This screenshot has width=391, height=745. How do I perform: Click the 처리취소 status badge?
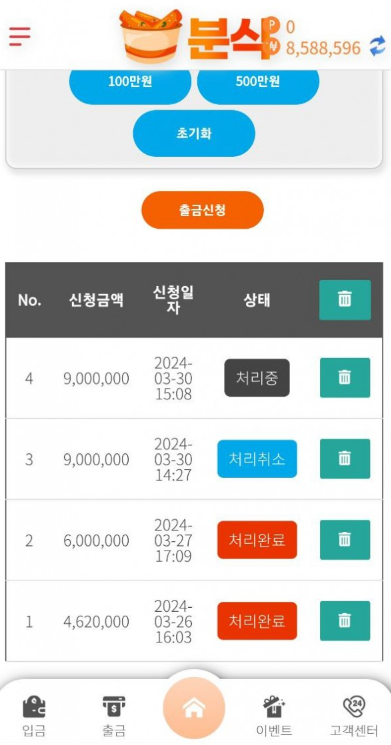257,458
